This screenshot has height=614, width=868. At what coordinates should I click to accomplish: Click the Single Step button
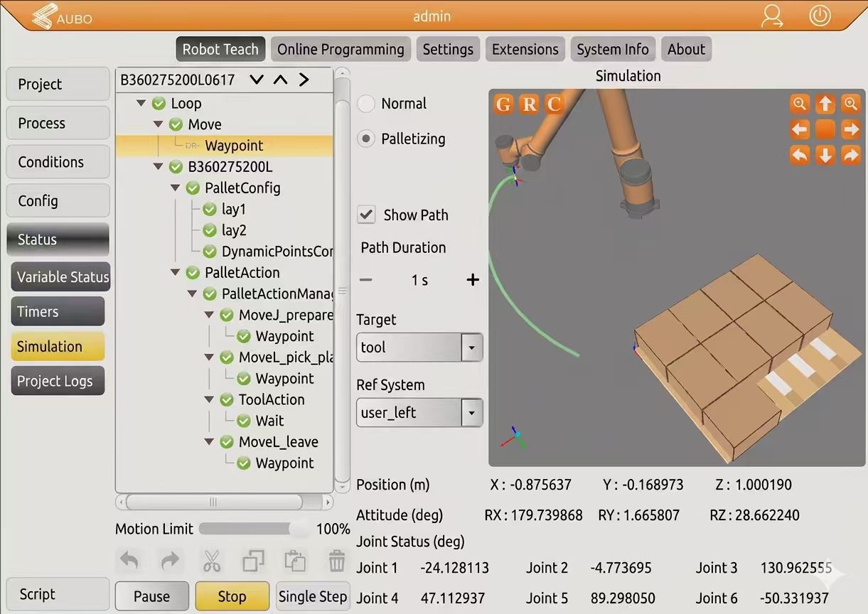(313, 596)
